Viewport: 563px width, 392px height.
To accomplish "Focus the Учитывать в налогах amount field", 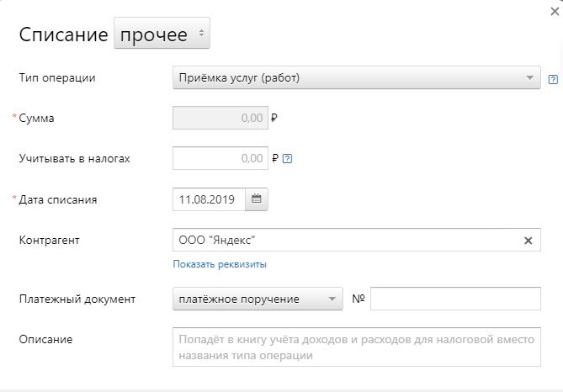I will click(x=220, y=158).
